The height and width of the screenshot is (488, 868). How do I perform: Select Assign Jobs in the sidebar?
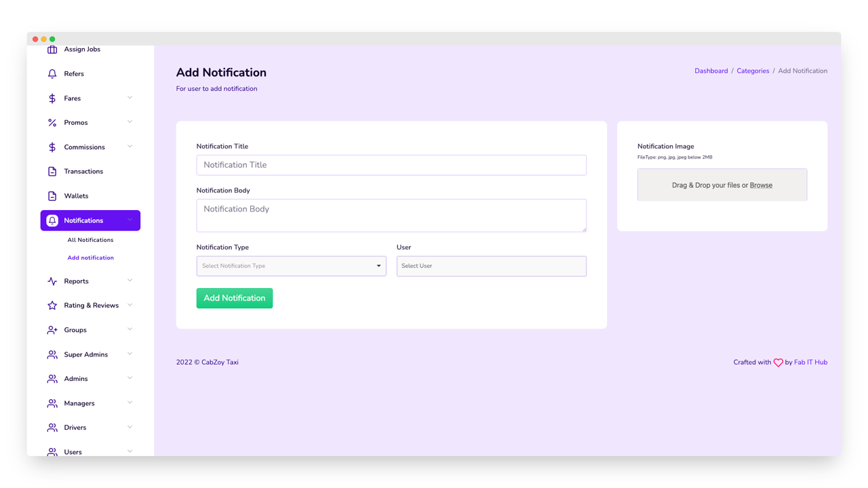click(82, 49)
